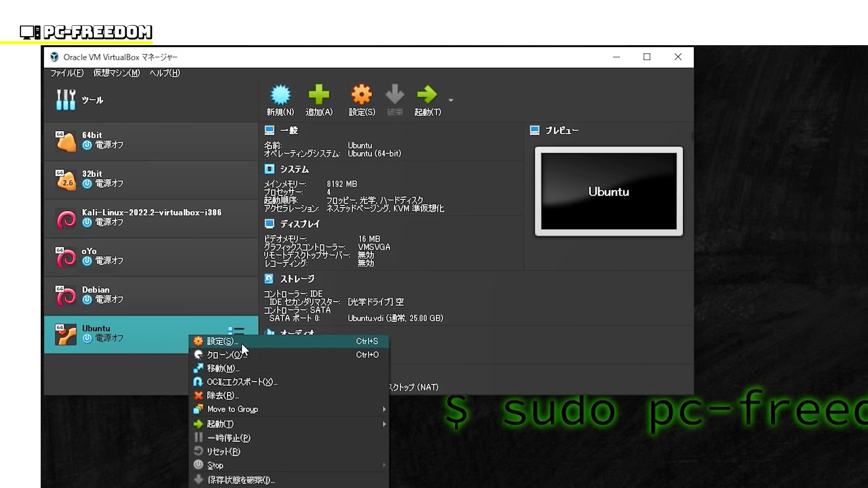Click the Storage (ストレージ) section header
Screen dimensions: 868x488
(297, 279)
